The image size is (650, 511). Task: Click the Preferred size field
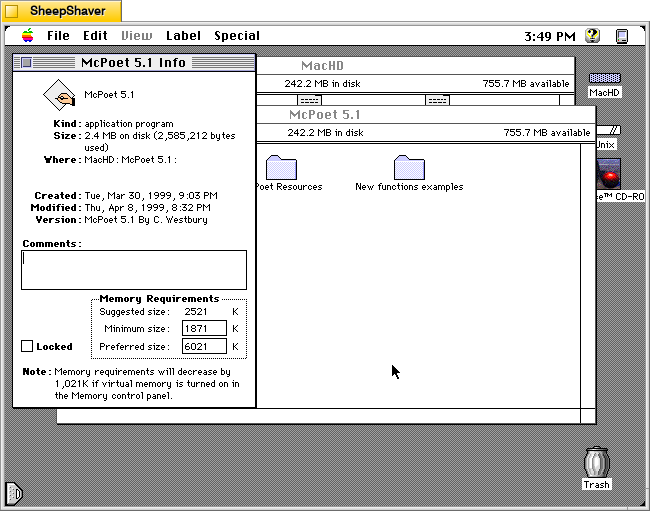(204, 346)
